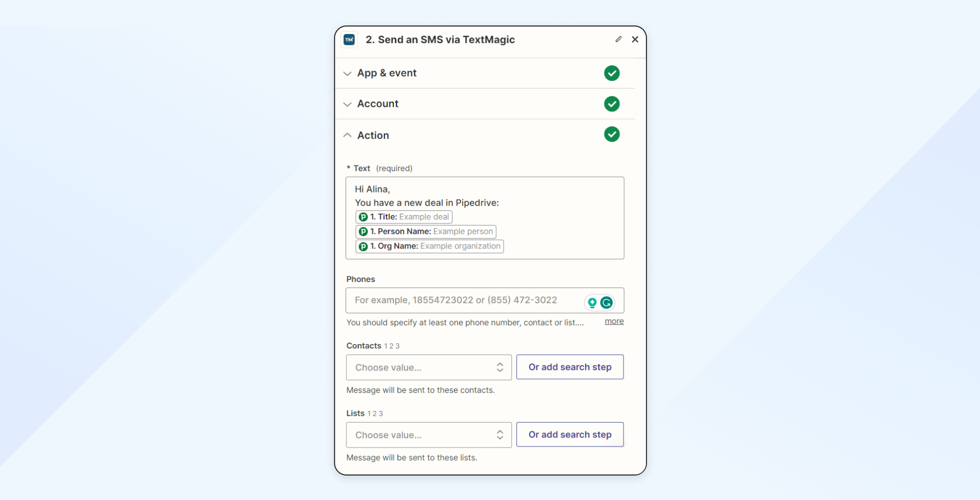Click the 'You should specify at least one phone' hint

point(465,322)
